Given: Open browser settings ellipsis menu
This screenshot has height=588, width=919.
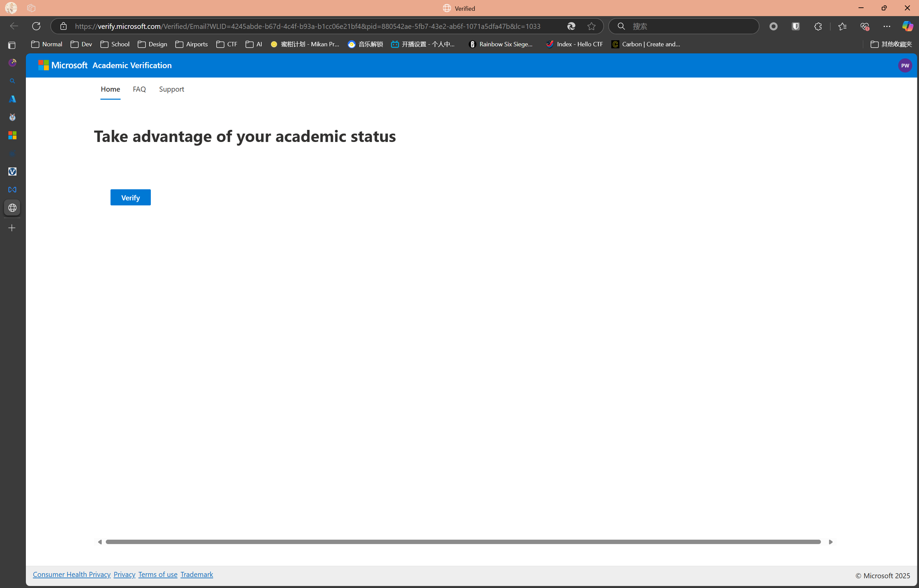Looking at the screenshot, I should click(886, 26).
